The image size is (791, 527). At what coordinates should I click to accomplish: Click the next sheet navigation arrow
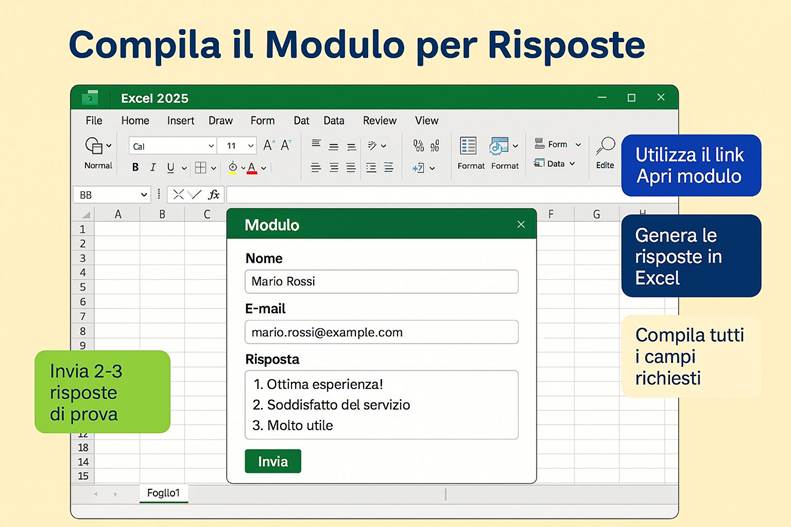point(116,494)
